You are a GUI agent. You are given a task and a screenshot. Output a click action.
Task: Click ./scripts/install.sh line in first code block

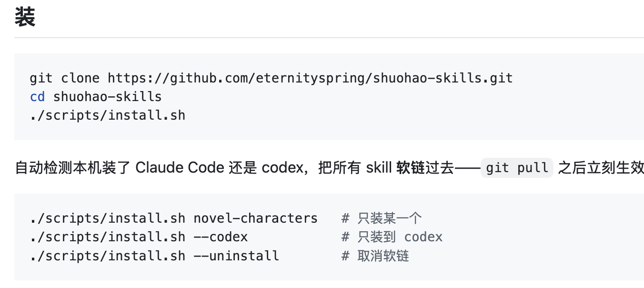pos(108,115)
